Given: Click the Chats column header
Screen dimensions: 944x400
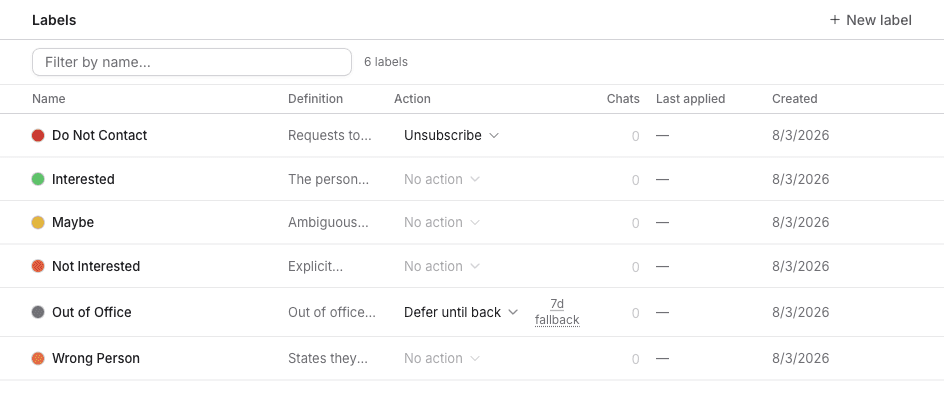Looking at the screenshot, I should click(623, 99).
